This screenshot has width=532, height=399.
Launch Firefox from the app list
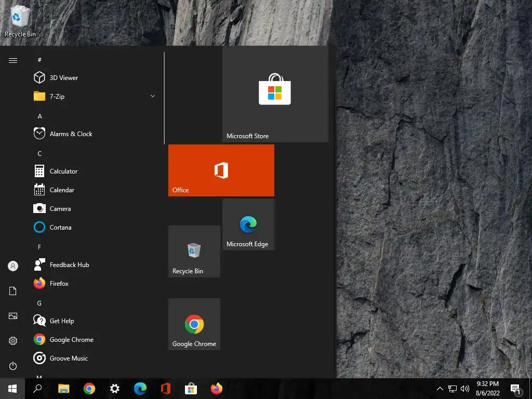coord(96,283)
